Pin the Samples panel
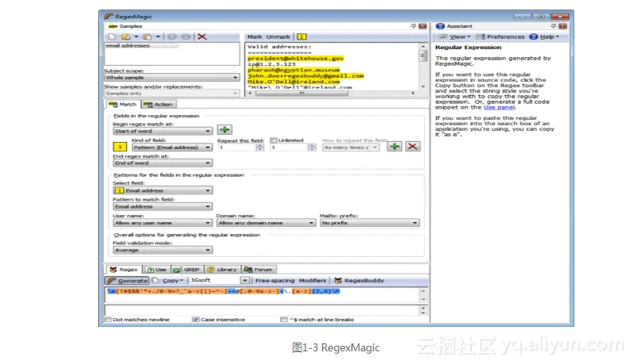Screen dimensions: 633x364 (x=413, y=26)
